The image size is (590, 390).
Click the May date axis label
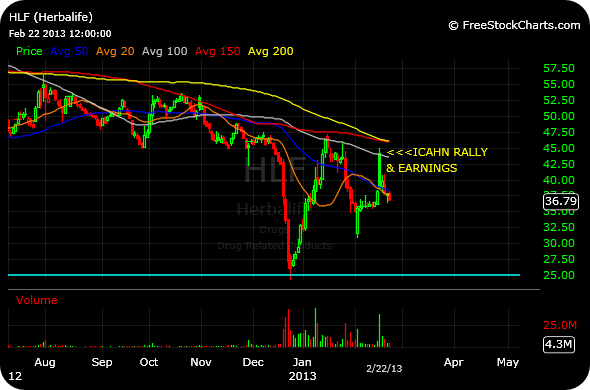(x=508, y=362)
